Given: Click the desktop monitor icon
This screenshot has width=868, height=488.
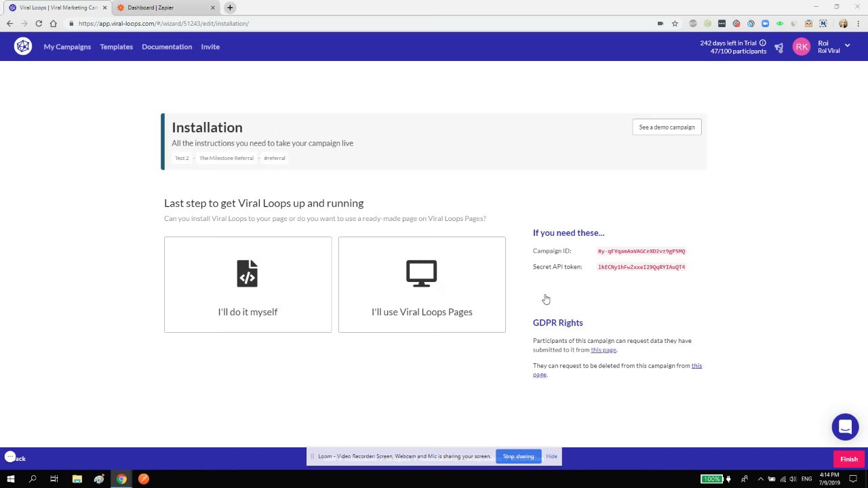Looking at the screenshot, I should (x=422, y=274).
